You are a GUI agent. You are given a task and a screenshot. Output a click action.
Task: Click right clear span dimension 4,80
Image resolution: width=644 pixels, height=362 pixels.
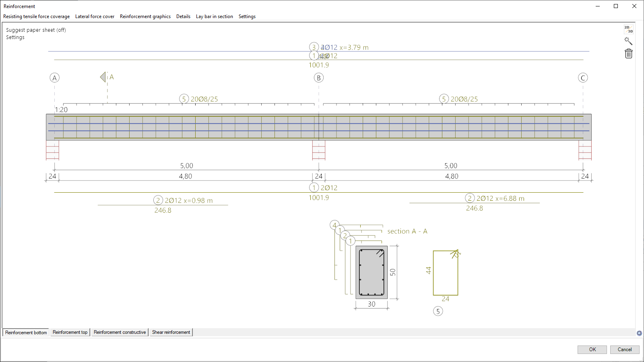point(452,176)
